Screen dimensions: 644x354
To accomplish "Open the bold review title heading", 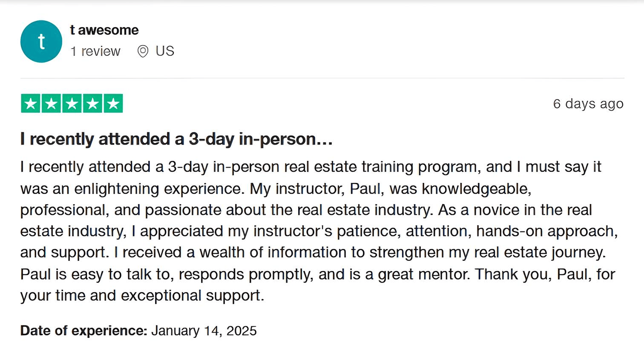I will pos(176,139).
